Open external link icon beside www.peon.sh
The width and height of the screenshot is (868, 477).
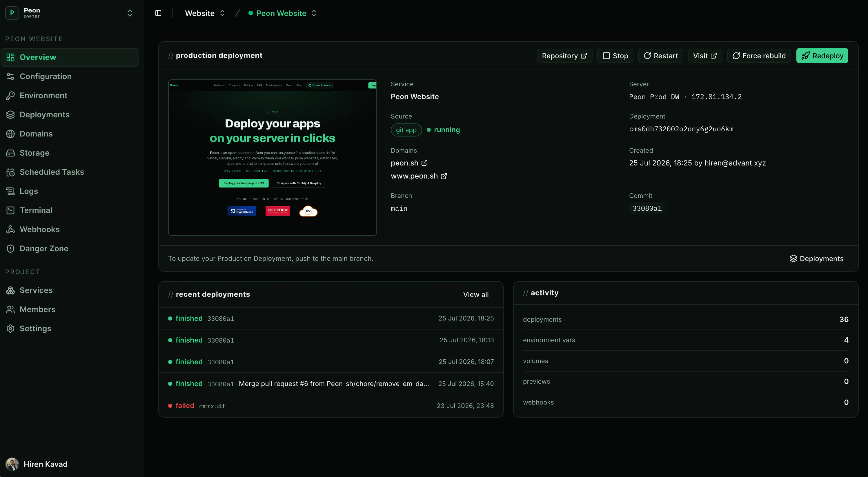(x=444, y=176)
